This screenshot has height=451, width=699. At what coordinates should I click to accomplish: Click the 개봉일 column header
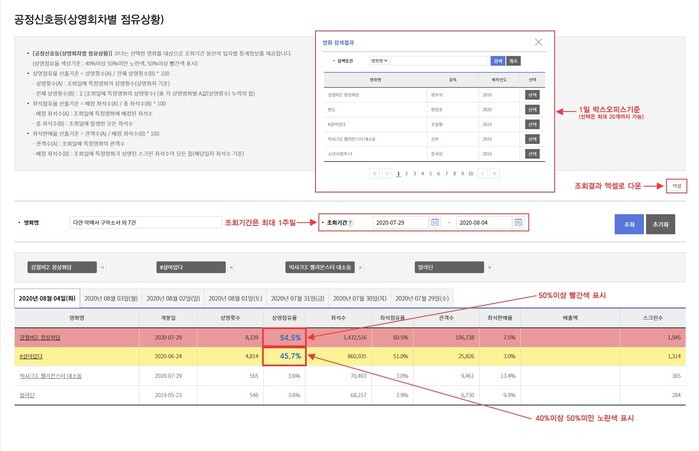168,318
